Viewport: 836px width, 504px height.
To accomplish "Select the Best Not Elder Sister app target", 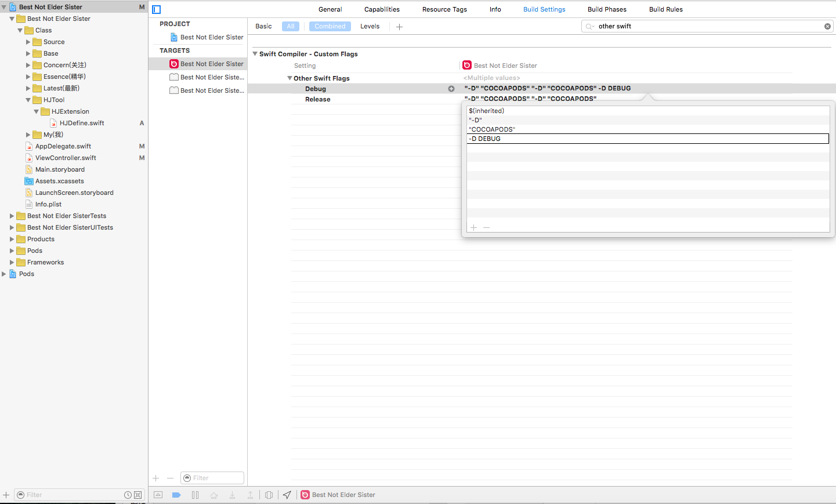I will tap(207, 64).
